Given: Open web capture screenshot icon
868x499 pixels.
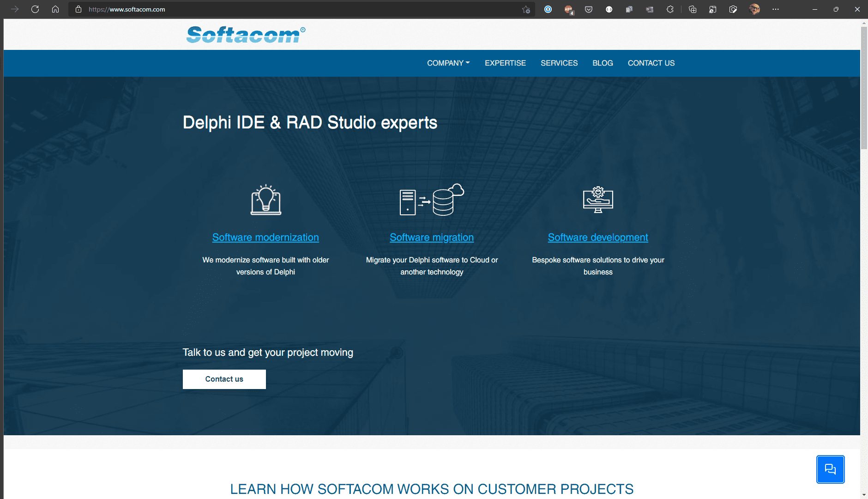Looking at the screenshot, I should tap(733, 9).
